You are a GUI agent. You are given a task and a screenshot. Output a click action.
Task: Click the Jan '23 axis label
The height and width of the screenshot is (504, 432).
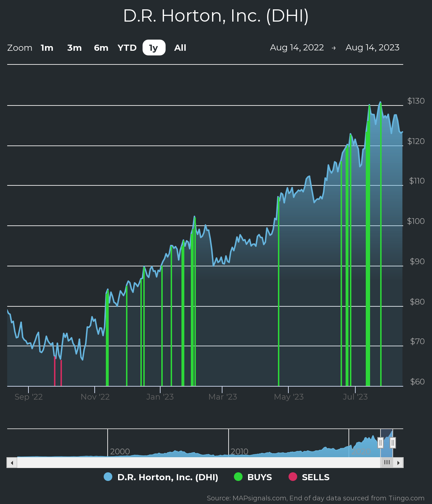tap(160, 397)
